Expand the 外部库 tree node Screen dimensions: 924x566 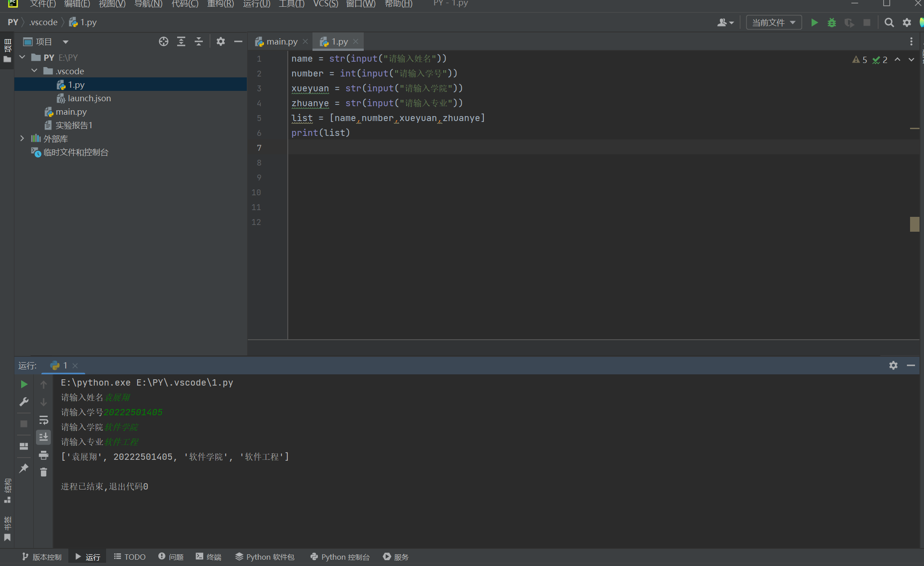coord(22,139)
